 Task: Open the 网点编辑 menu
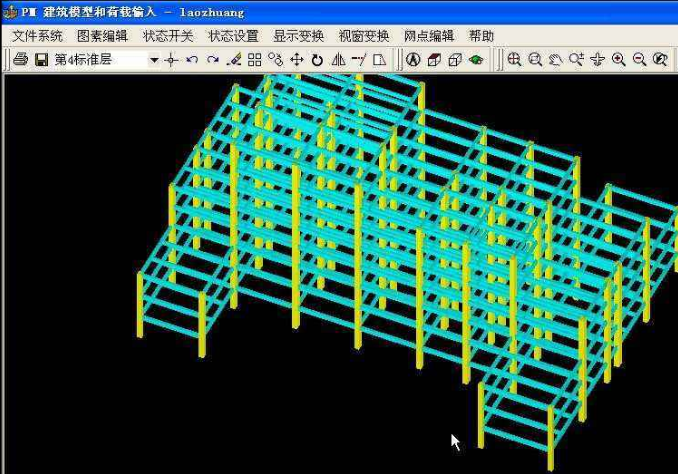[x=429, y=36]
